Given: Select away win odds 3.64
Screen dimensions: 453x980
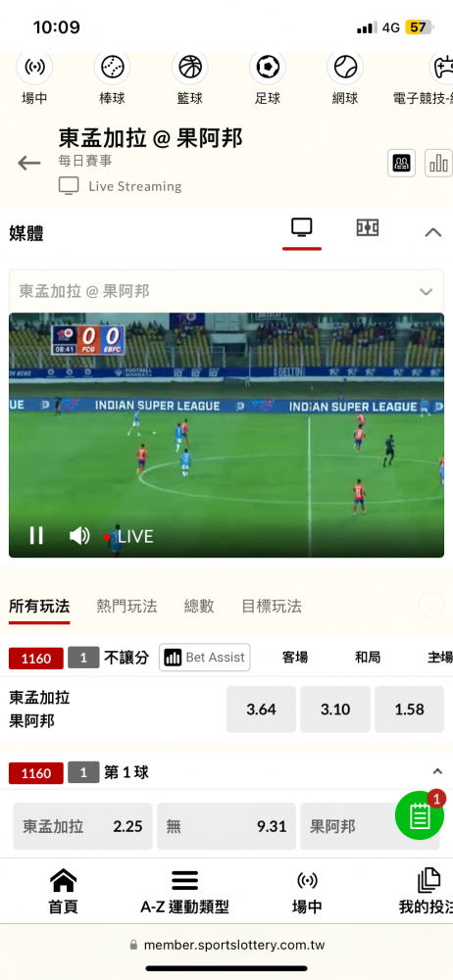Looking at the screenshot, I should pos(261,710).
